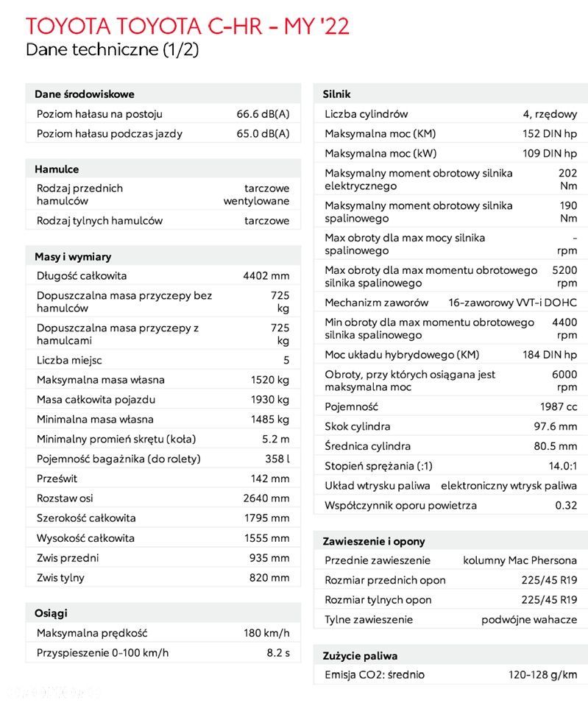Viewport: 588px width, 706px height.
Task: Click the Przednie zawieszenie value kolumny Mac Phersona
Action: point(520,560)
